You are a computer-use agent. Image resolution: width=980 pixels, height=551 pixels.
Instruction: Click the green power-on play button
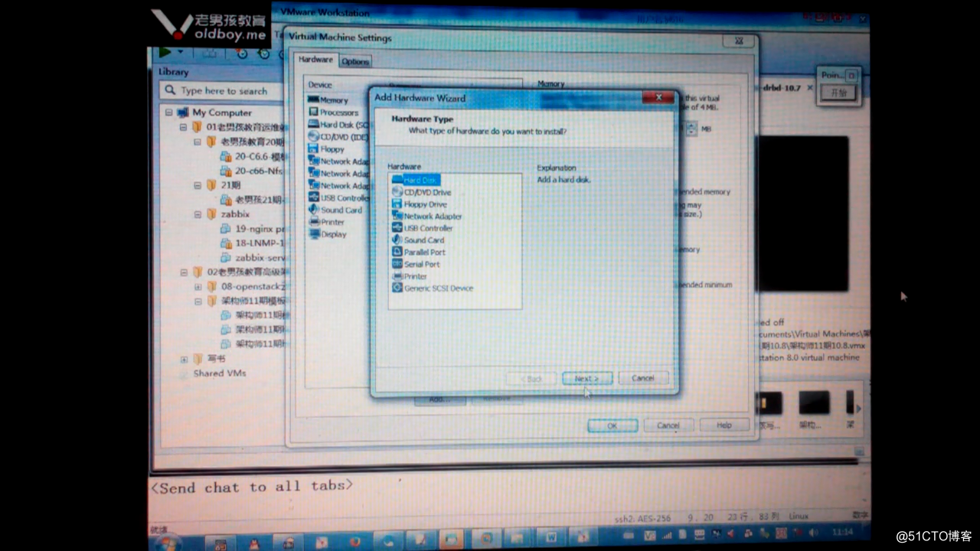(165, 52)
